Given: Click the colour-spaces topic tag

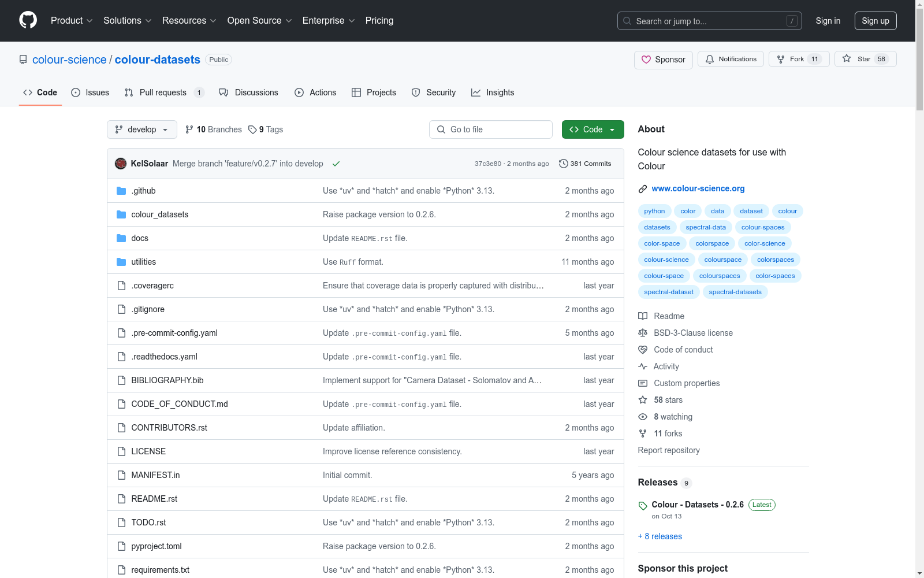Looking at the screenshot, I should (763, 227).
